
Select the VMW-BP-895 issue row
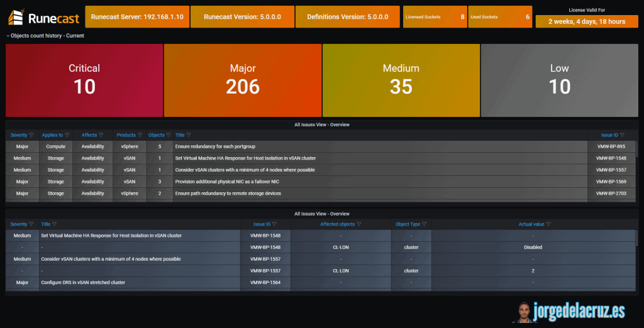pyautogui.click(x=320, y=146)
